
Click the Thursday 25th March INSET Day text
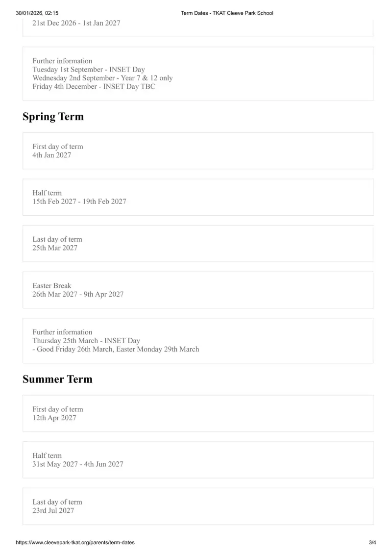pyautogui.click(x=86, y=341)
